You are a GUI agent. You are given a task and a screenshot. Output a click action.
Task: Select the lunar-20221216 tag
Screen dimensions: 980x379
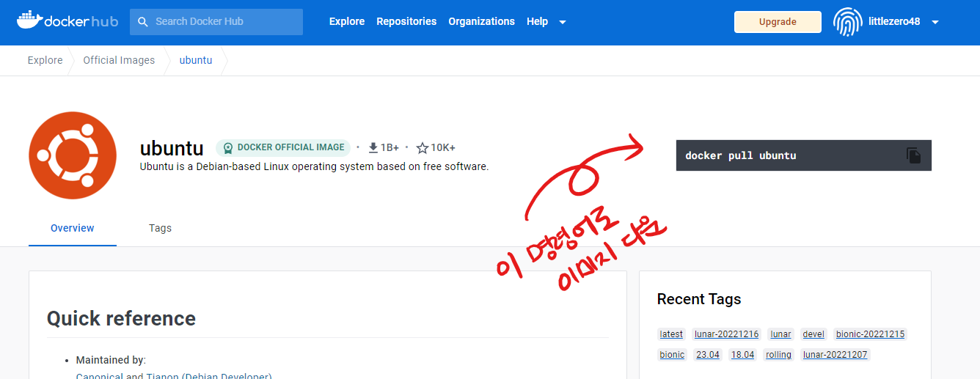726,334
